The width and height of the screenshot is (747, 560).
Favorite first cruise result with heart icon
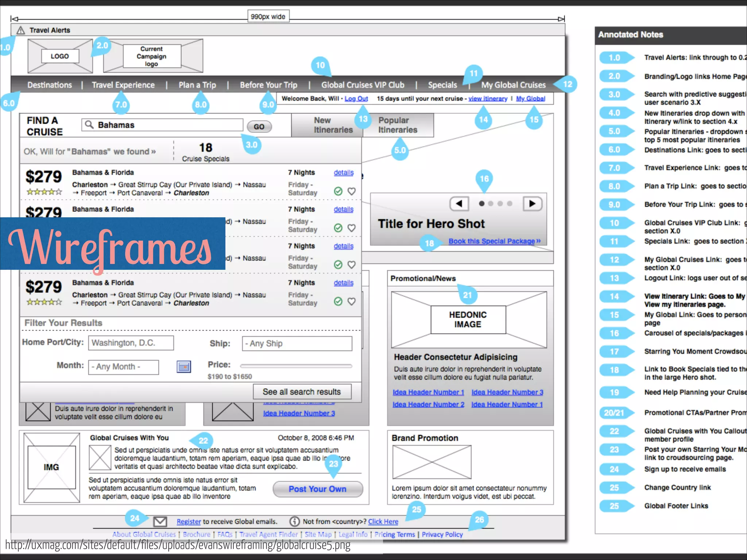pyautogui.click(x=352, y=191)
